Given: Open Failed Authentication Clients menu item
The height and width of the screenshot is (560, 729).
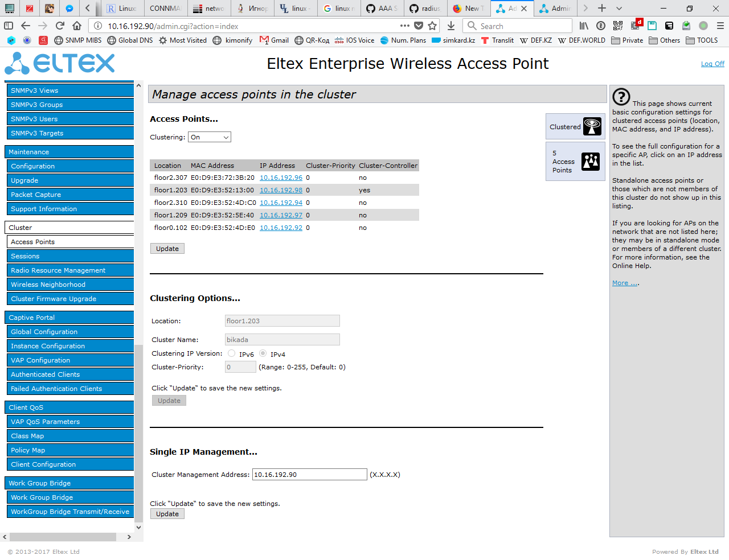Looking at the screenshot, I should 71,389.
